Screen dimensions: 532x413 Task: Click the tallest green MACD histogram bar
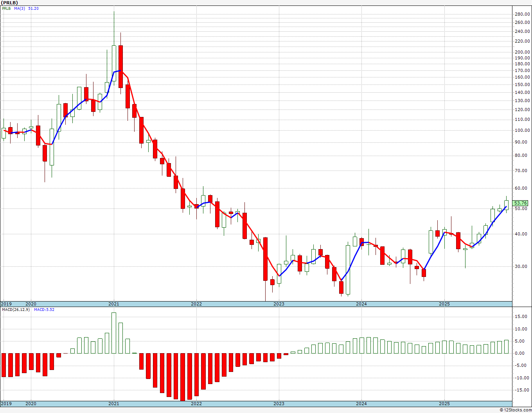click(x=113, y=333)
